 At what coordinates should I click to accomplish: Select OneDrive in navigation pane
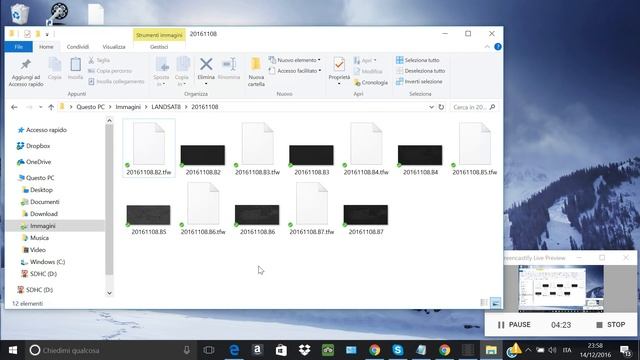coord(38,162)
